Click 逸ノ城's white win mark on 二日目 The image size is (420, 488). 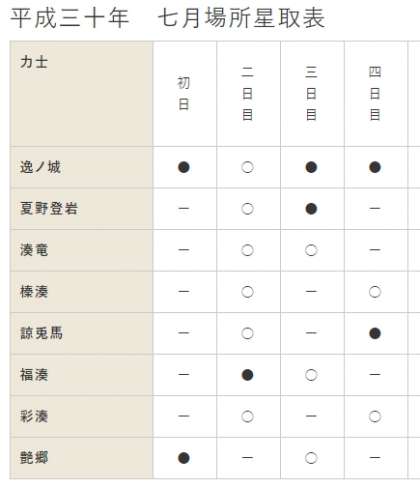point(247,167)
